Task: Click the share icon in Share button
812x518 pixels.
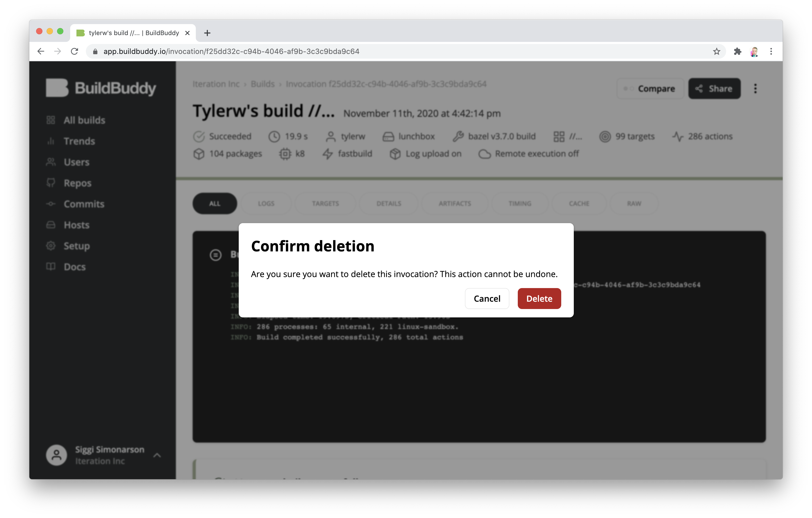Action: click(x=699, y=89)
